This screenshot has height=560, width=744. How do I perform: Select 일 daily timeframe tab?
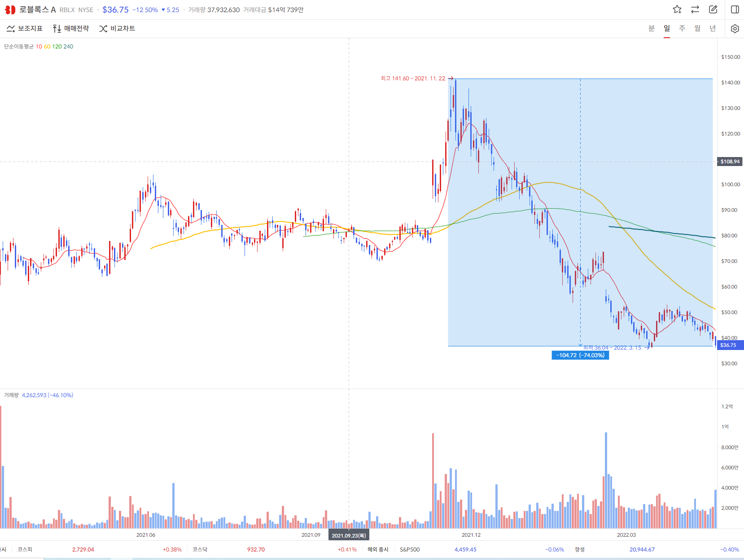(667, 28)
